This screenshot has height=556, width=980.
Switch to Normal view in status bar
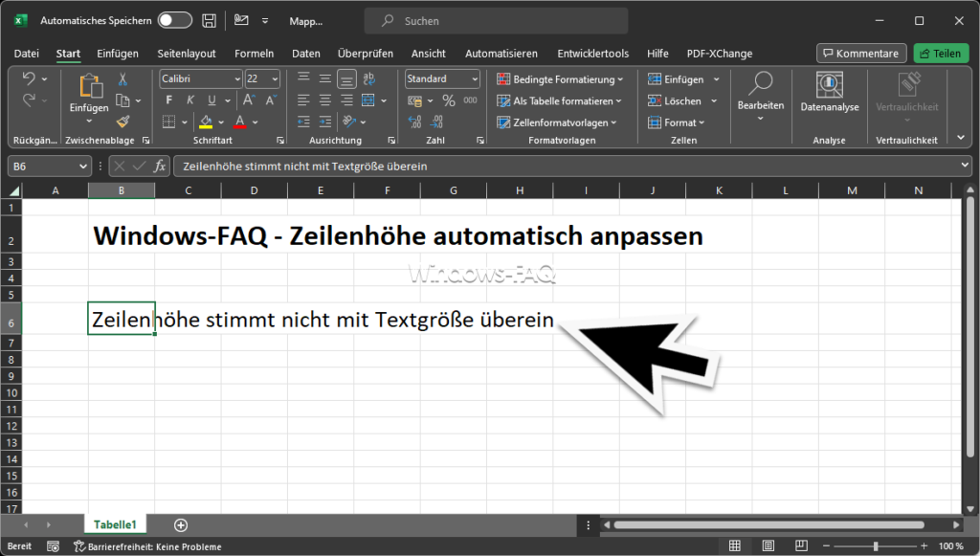tap(735, 545)
